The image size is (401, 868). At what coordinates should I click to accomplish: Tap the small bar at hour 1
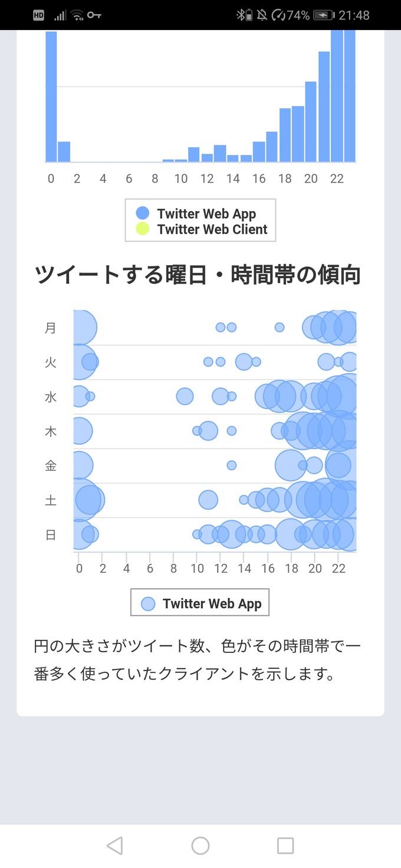click(x=64, y=152)
